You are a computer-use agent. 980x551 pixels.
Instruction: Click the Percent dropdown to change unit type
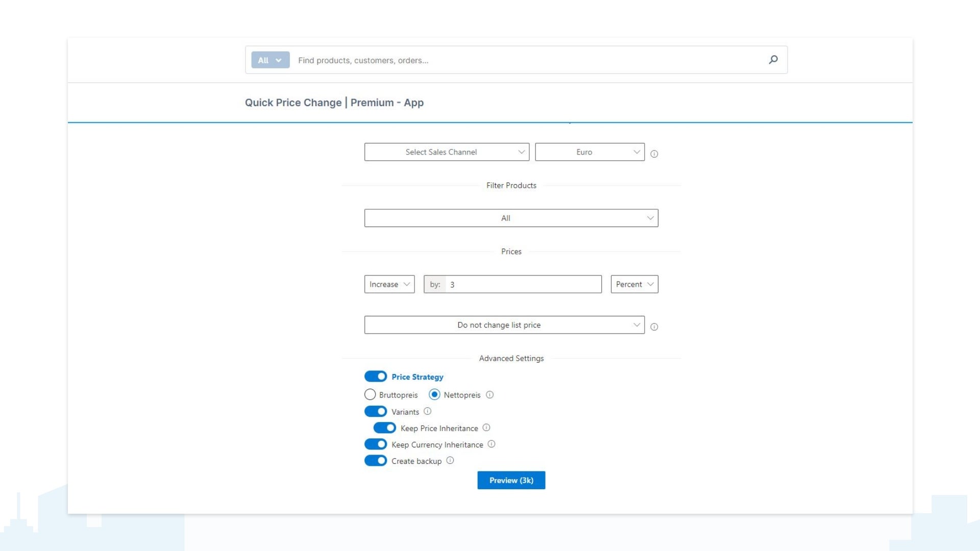[x=634, y=284]
